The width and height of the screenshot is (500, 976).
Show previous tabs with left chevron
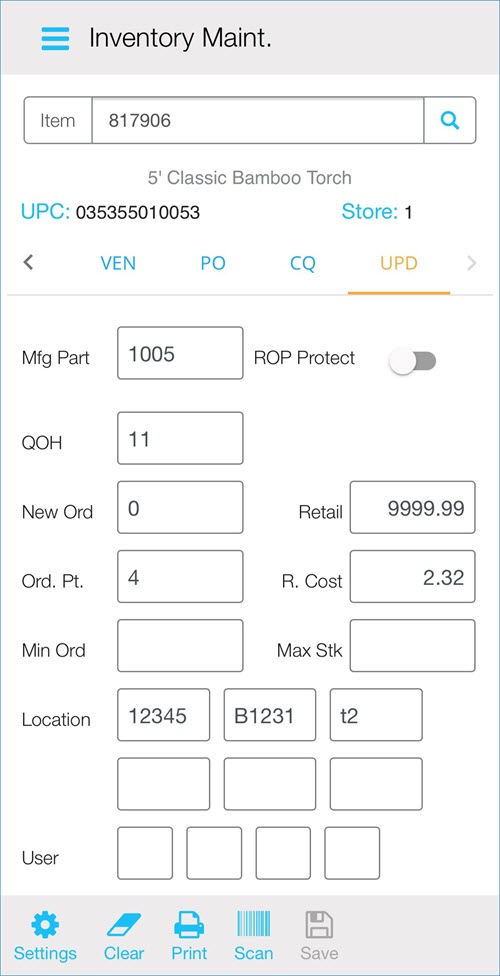tap(27, 263)
